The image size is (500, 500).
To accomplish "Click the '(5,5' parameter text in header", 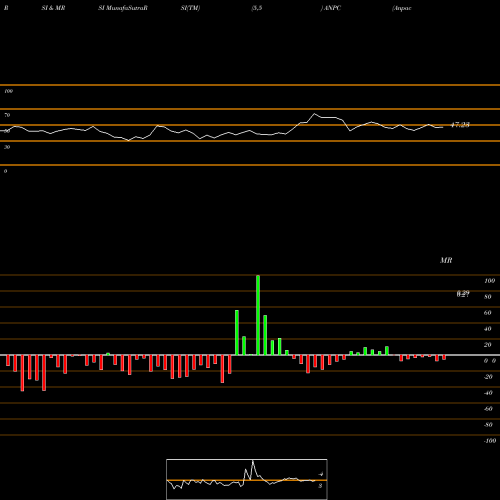I will pos(257,8).
